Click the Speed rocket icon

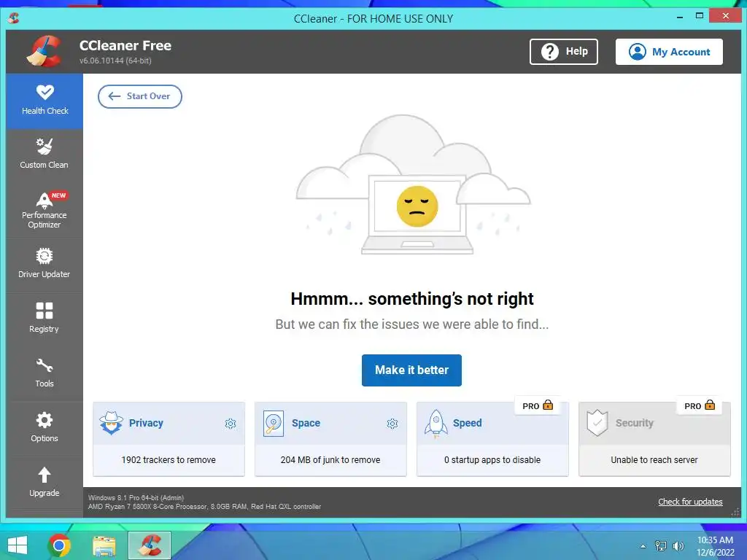point(436,424)
